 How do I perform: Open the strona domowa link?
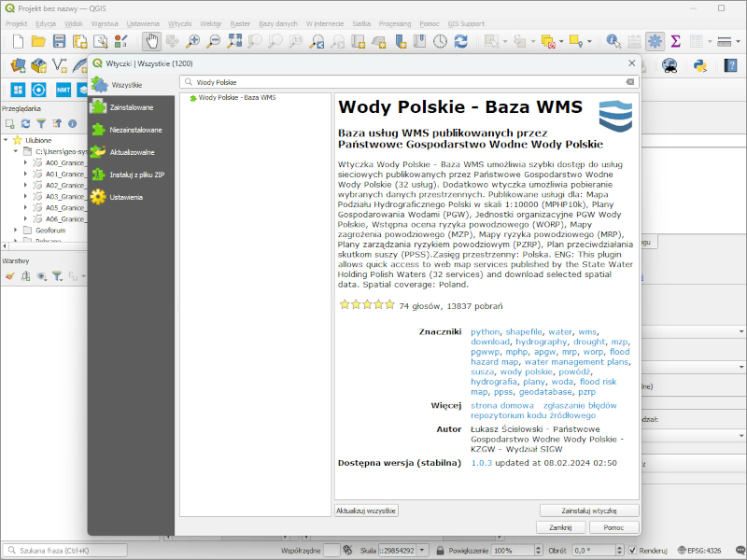coord(502,405)
